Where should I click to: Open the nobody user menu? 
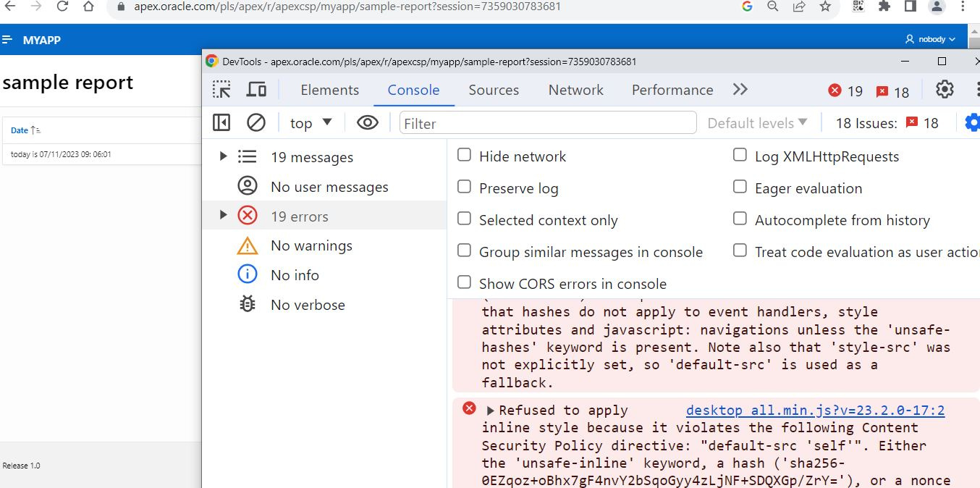pos(930,39)
